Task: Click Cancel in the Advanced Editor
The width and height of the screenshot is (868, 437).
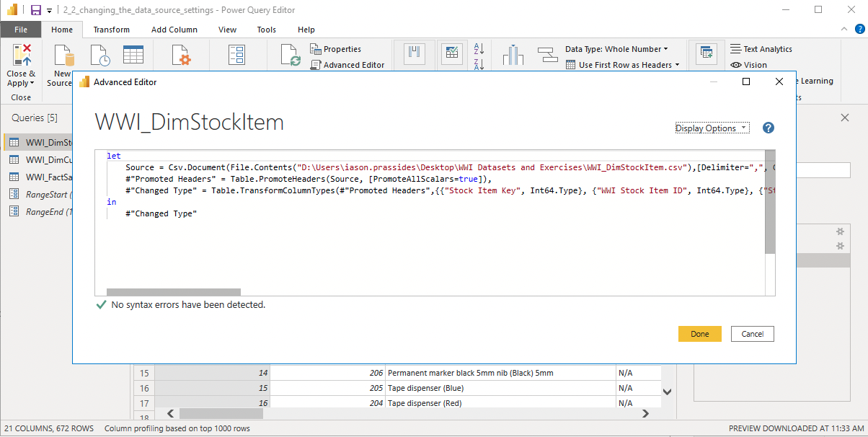Action: [753, 334]
